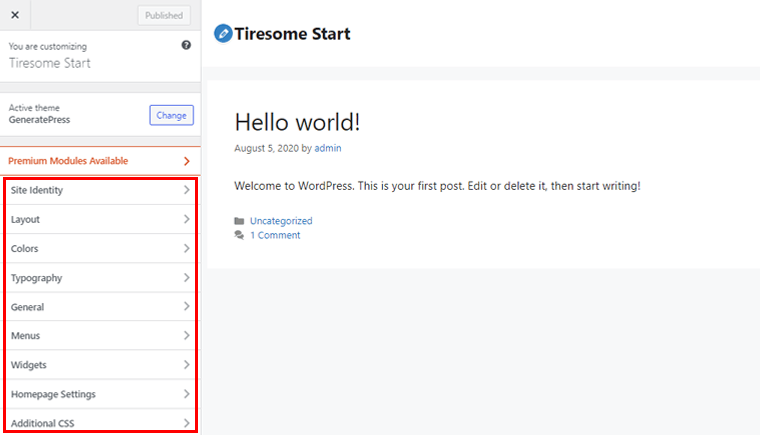760x435 pixels.
Task: Close the Customizer with the X icon
Action: click(x=15, y=15)
